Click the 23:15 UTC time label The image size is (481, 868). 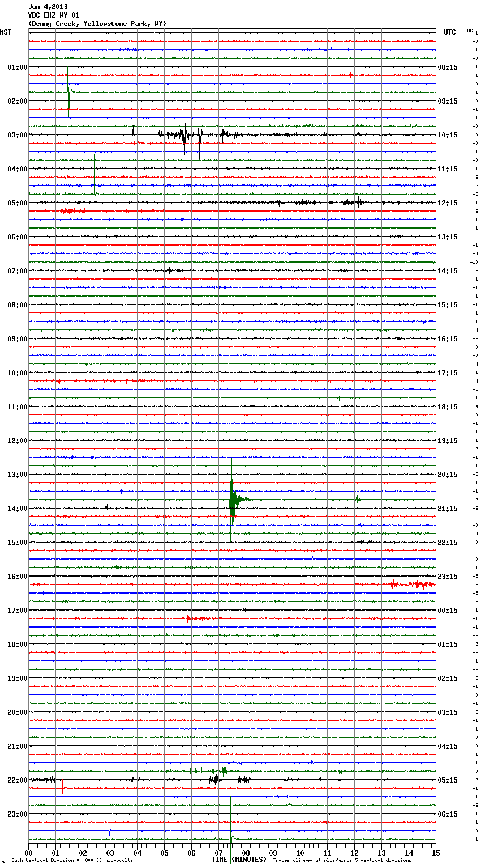(448, 577)
